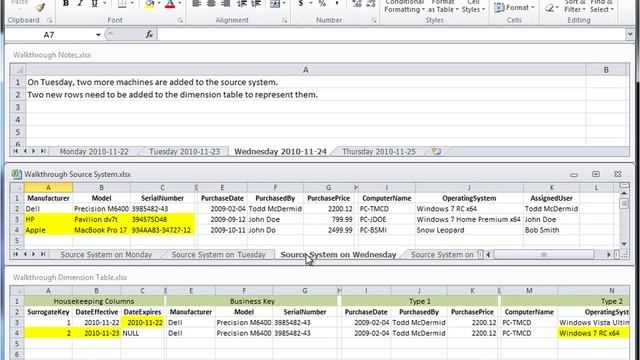Click the Format Painter brush icon
The height and width of the screenshot is (360, 640).
pyautogui.click(x=40, y=7)
